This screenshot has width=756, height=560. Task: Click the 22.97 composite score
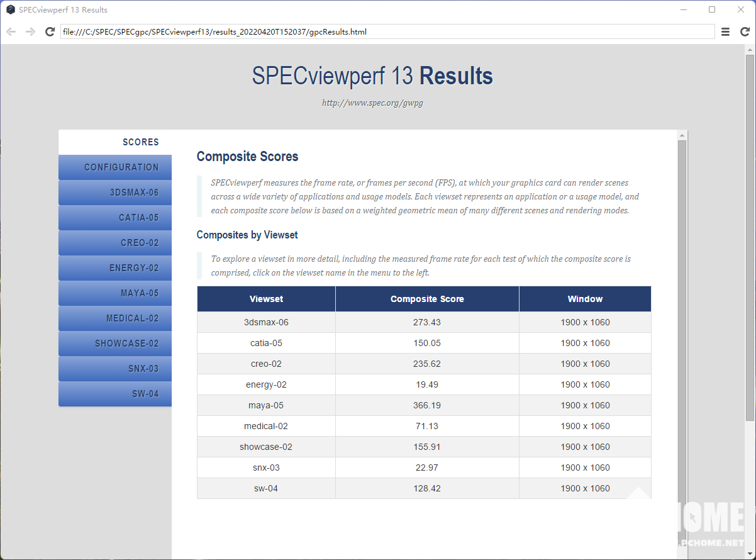point(427,468)
